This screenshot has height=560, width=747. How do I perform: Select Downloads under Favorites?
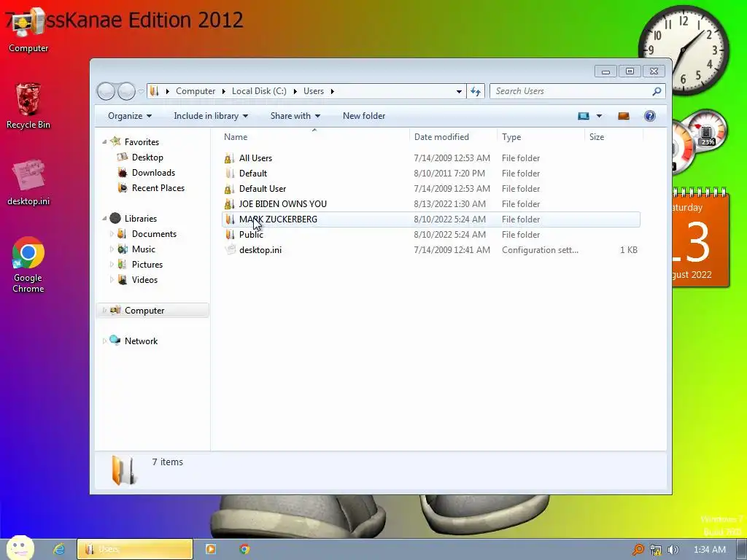[153, 172]
